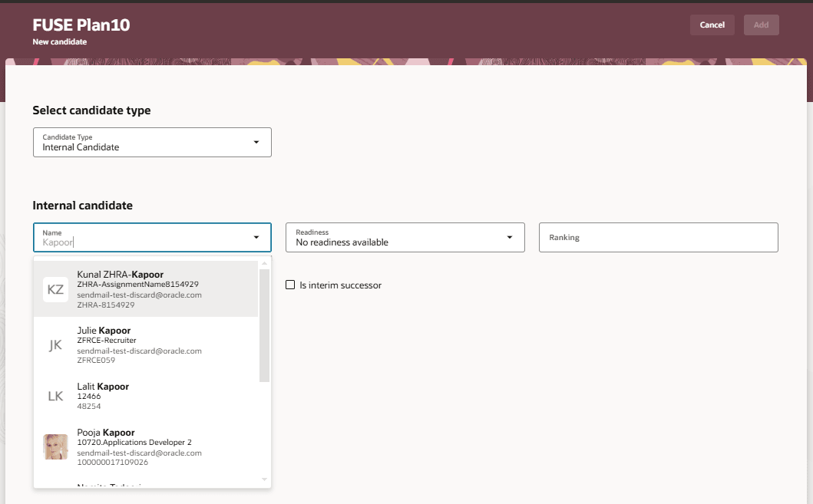
Task: Click the scroll up arrow in the suggestion list
Action: pyautogui.click(x=264, y=264)
